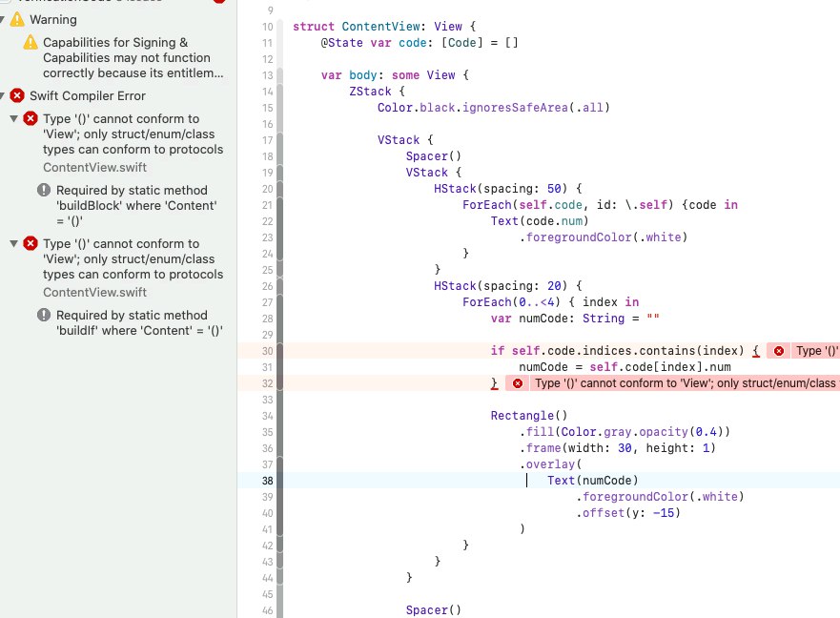This screenshot has width=840, height=618.
Task: Click error icon of second Type '()' issue
Action: pos(31,243)
